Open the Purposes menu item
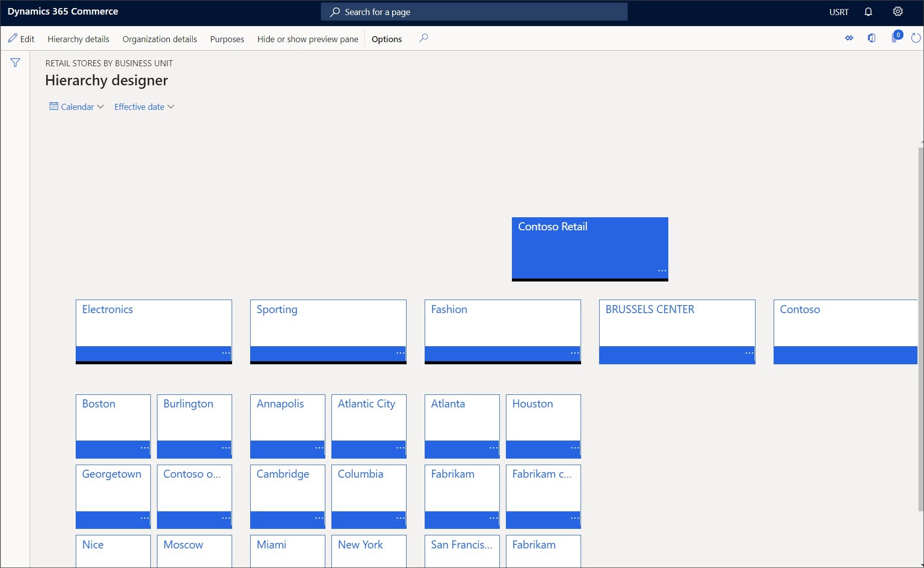Viewport: 924px width, 568px height. (x=227, y=39)
